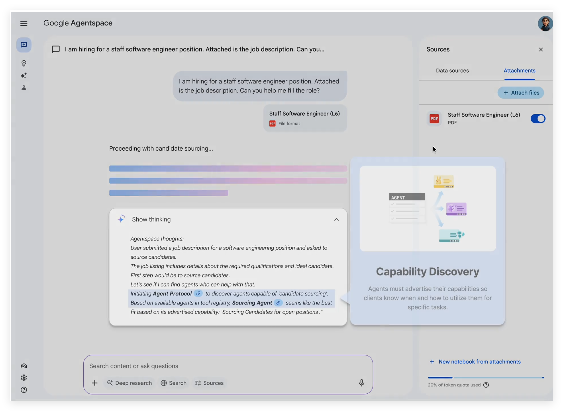
Task: Click the Attach files button
Action: click(521, 93)
